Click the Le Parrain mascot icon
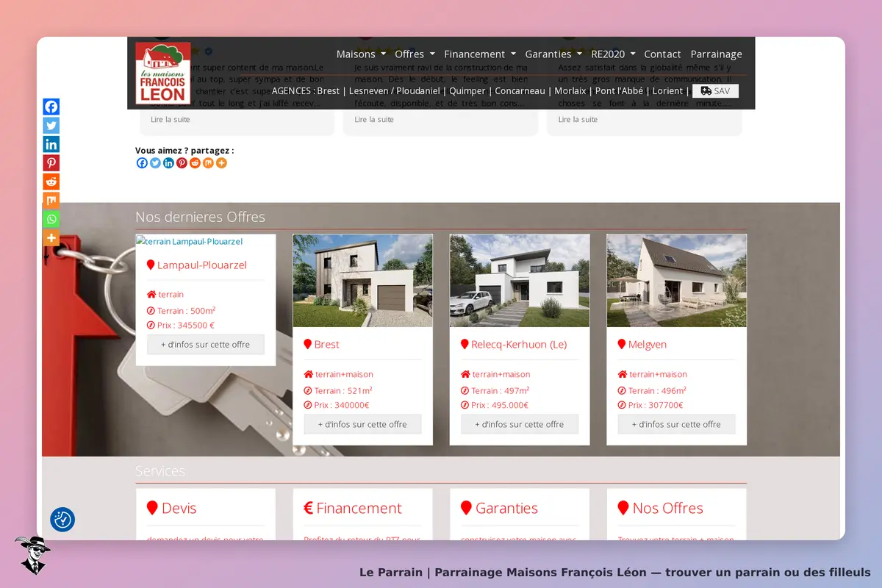Viewport: 882px width, 588px height. [x=32, y=555]
